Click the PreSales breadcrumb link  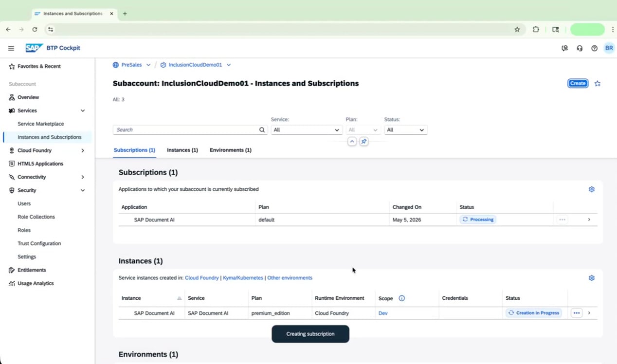tap(132, 65)
